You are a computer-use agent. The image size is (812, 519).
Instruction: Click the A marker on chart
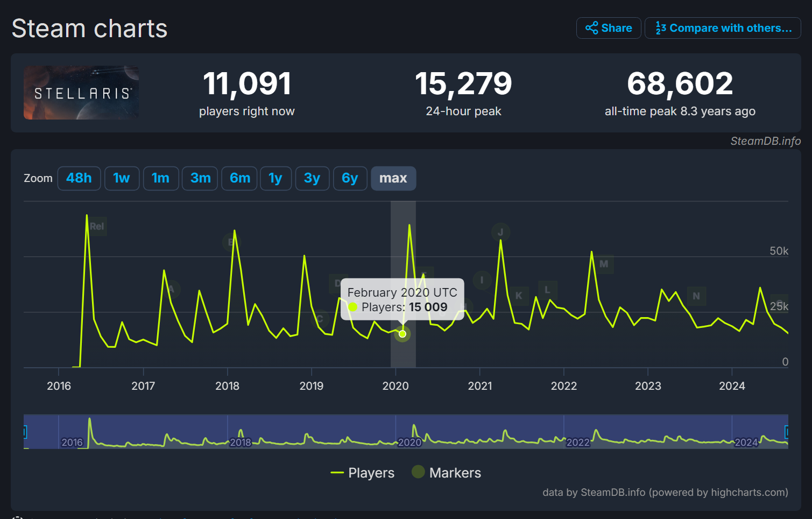(171, 289)
